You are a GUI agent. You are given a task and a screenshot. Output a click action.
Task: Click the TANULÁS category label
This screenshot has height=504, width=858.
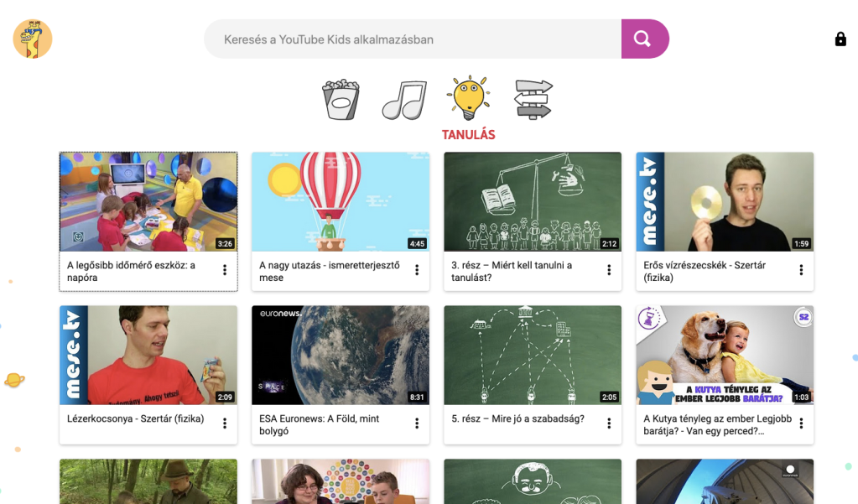coord(468,135)
